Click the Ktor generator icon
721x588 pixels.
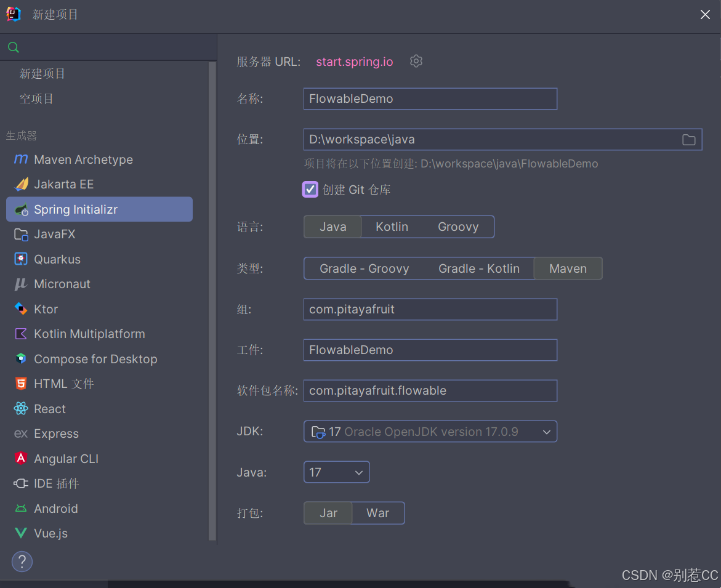pos(21,309)
